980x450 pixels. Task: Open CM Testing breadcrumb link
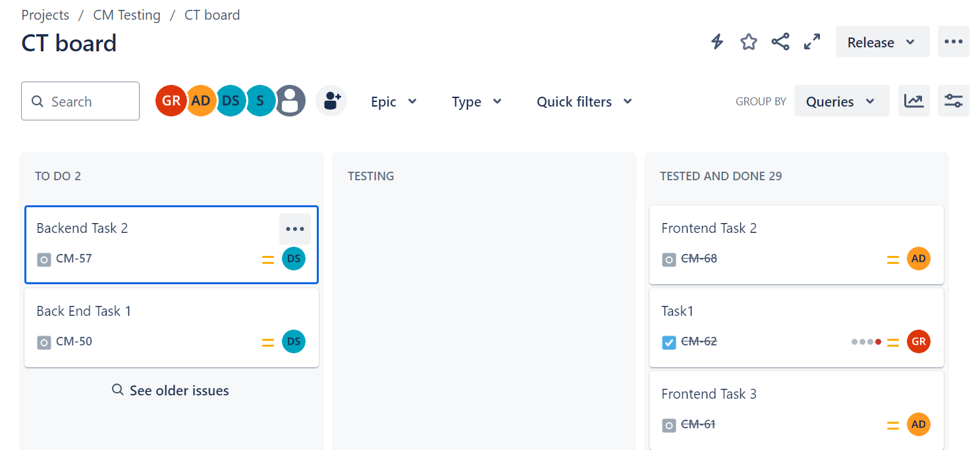tap(127, 14)
